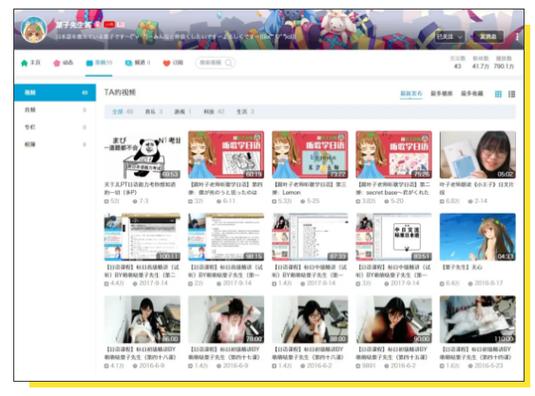Click the 关注数 stat showing 43

coord(458,62)
